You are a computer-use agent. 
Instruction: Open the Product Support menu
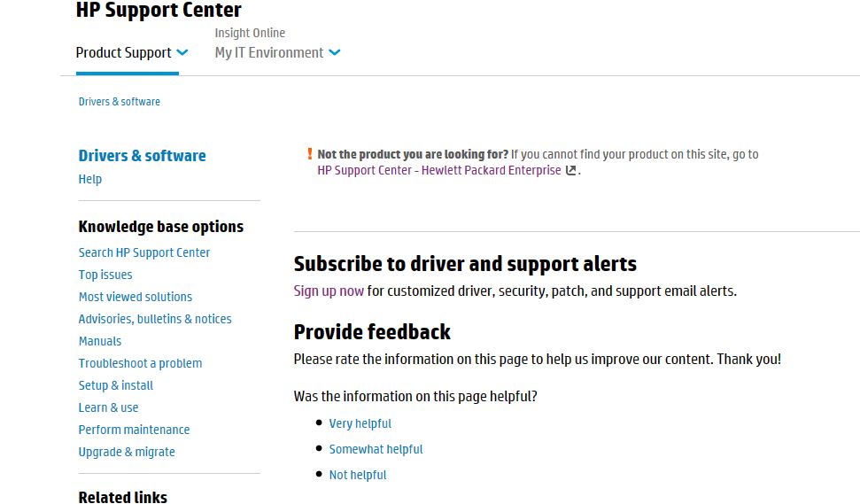pos(123,52)
